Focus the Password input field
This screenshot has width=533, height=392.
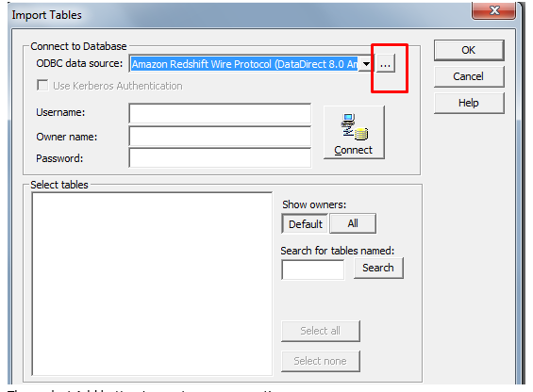(220, 158)
